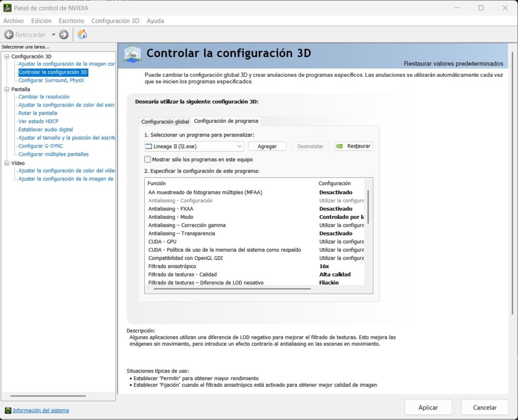Click Restaurar valores predeterminados link
The width and height of the screenshot is (518, 420).
click(x=453, y=63)
